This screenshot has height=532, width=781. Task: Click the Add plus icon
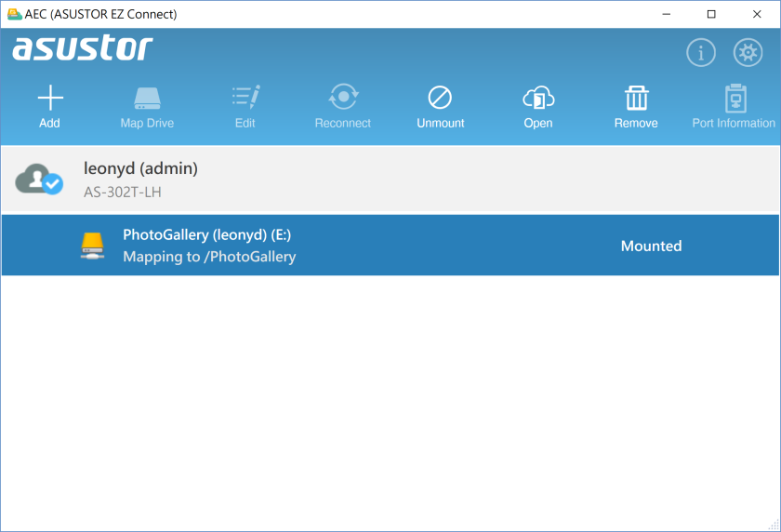[50, 97]
